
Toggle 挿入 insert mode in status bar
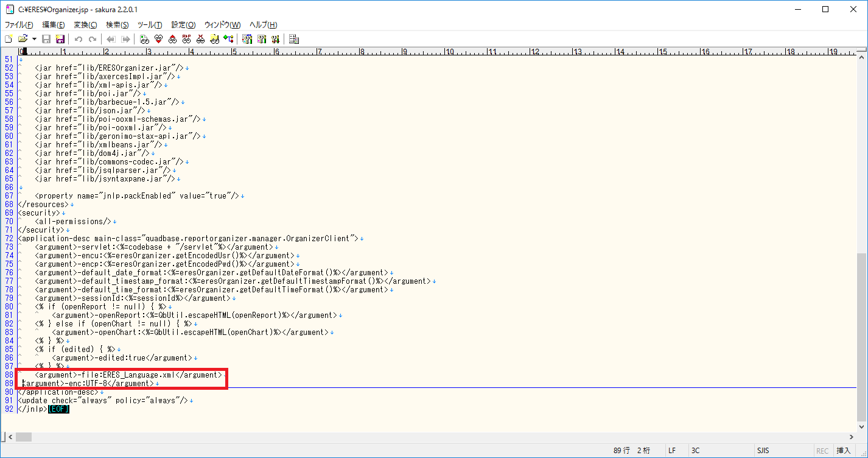(x=844, y=451)
